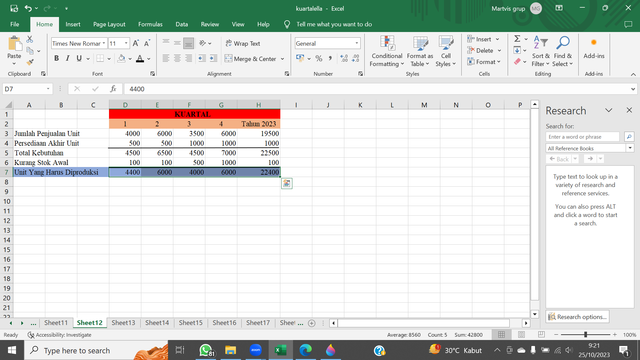Decrease decimal places
640x360 pixels.
tap(356, 59)
